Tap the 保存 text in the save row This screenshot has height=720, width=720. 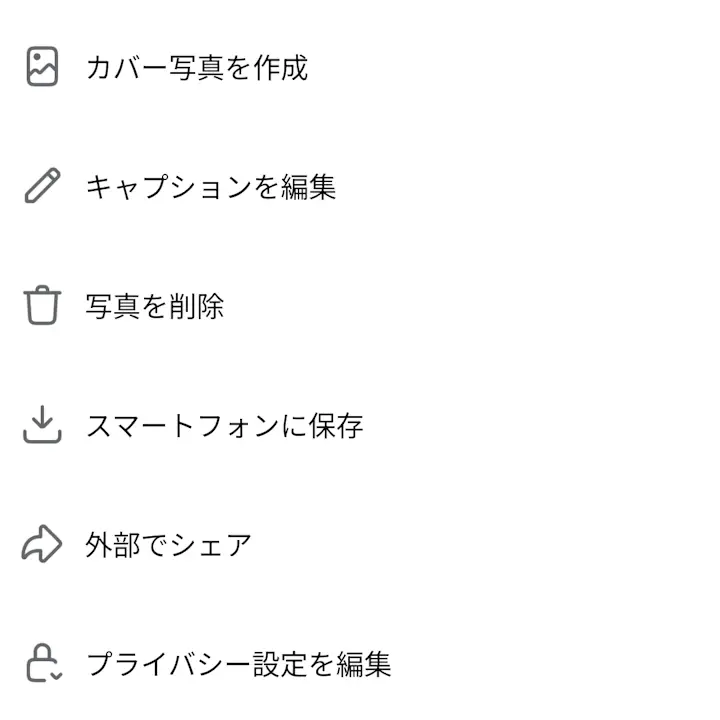[x=336, y=426]
